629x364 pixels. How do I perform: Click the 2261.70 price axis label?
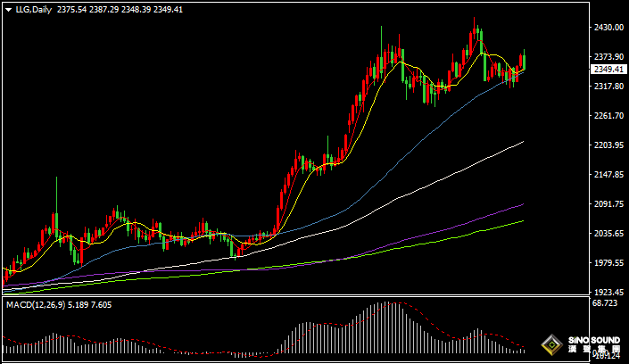(x=608, y=116)
